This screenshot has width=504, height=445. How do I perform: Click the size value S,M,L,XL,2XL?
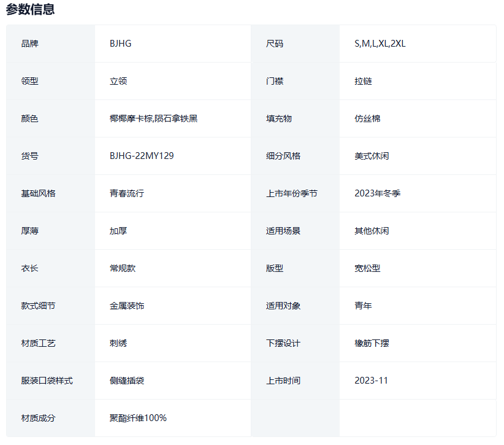click(380, 44)
